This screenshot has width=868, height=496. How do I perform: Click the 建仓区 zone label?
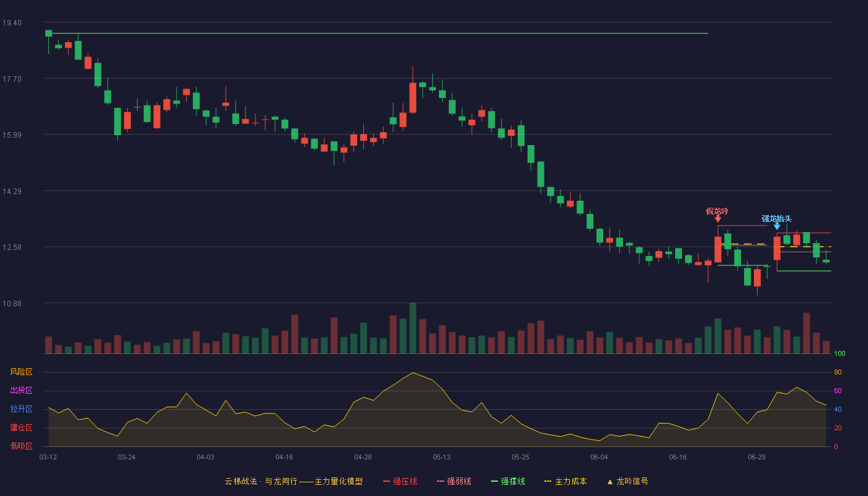(x=22, y=428)
